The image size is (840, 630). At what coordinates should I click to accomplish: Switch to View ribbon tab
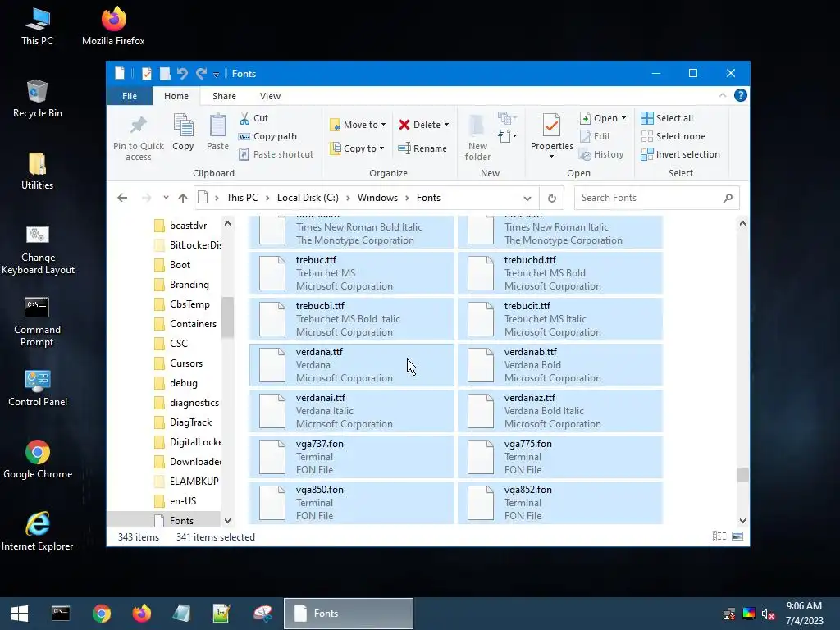click(270, 96)
